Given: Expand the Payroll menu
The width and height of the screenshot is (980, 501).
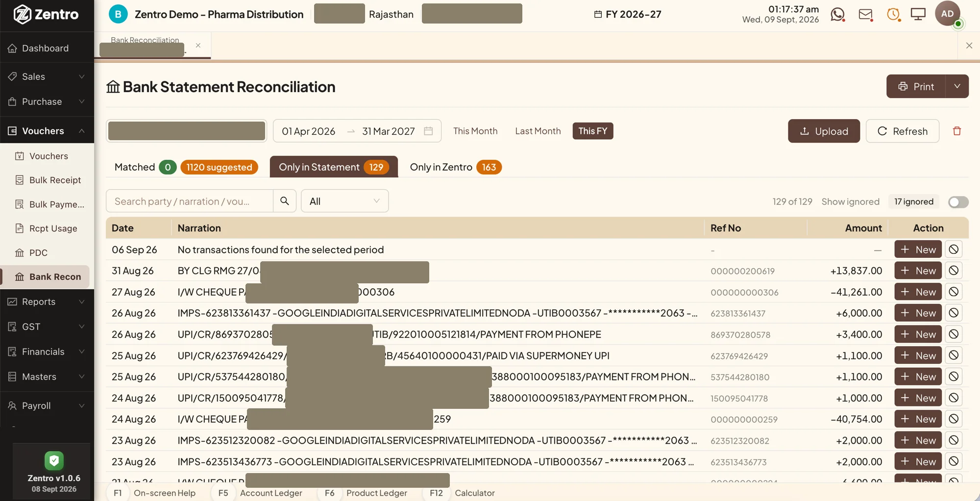Looking at the screenshot, I should coord(47,405).
